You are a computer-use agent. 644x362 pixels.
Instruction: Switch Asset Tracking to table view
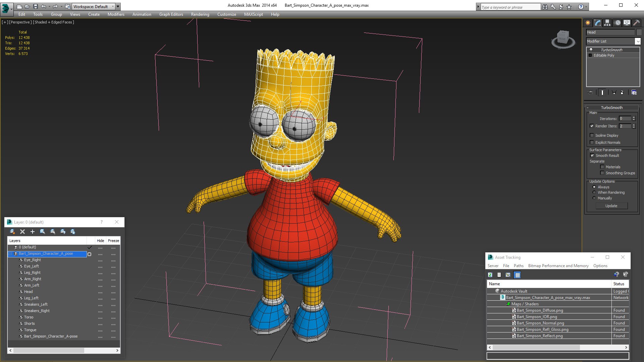coord(518,275)
